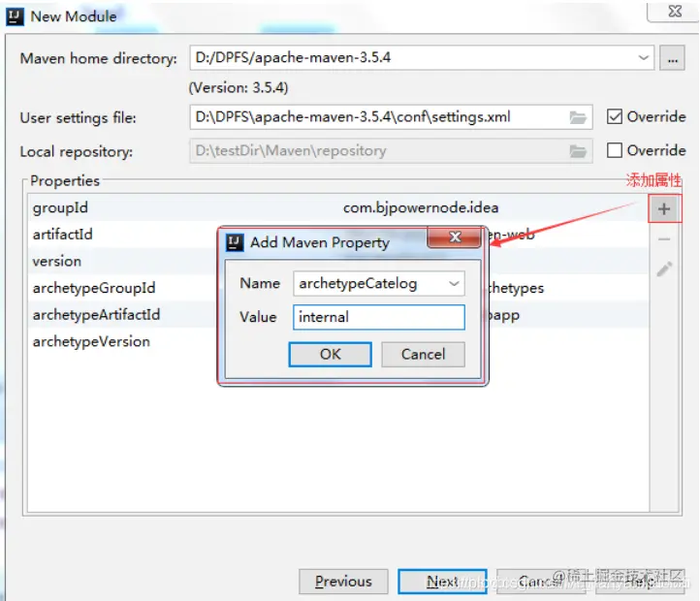700x601 pixels.
Task: Proceed with the Next button
Action: click(x=442, y=582)
